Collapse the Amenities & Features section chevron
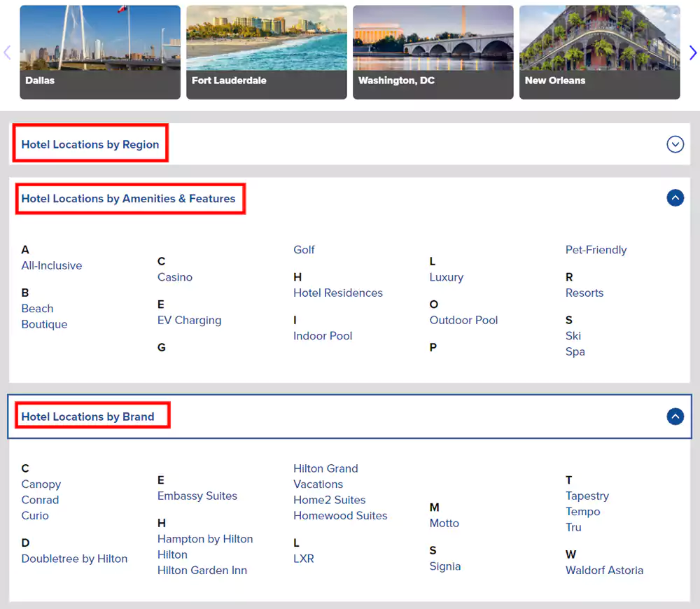The image size is (700, 609). pyautogui.click(x=675, y=198)
